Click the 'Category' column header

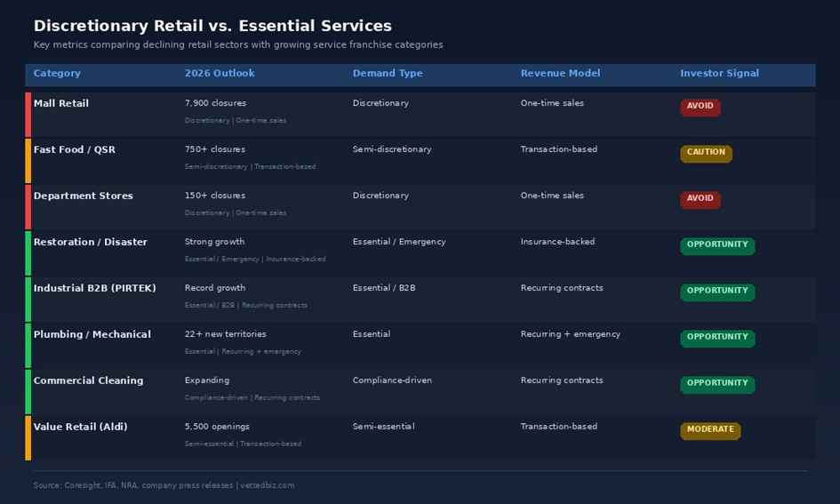pyautogui.click(x=57, y=74)
